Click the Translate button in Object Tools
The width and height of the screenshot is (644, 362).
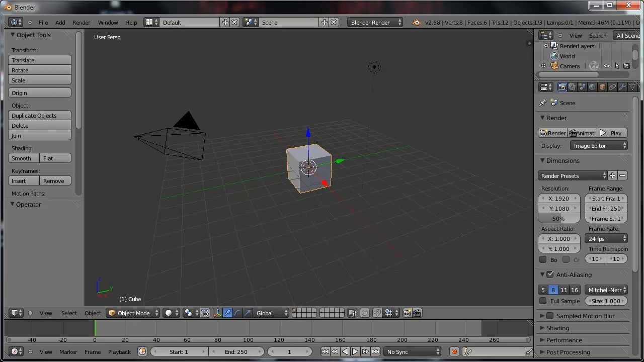coord(40,60)
